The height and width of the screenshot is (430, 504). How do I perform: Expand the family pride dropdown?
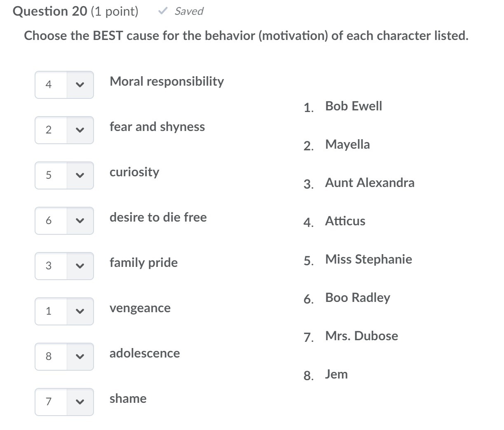point(64,266)
